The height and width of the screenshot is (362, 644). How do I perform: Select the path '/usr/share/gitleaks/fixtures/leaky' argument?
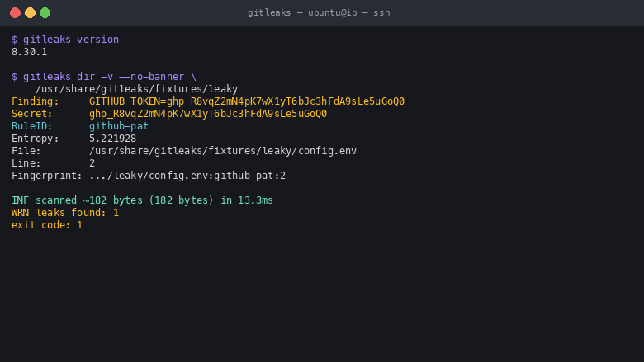[137, 89]
